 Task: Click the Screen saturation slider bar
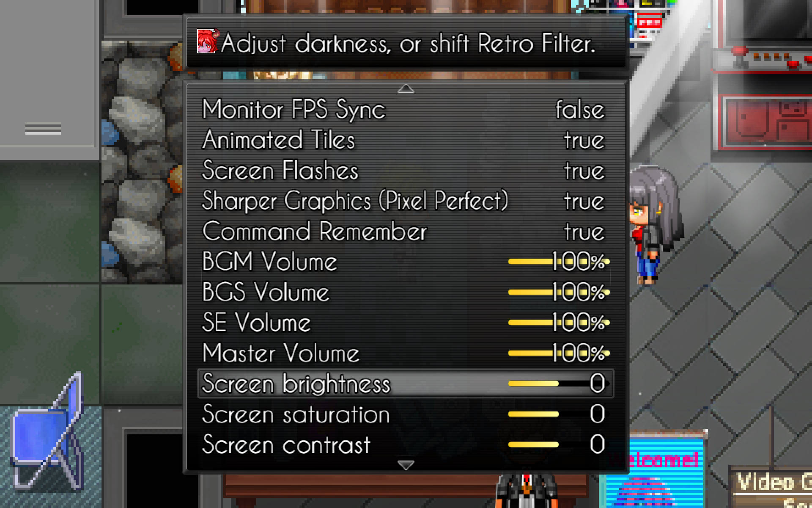click(559, 414)
